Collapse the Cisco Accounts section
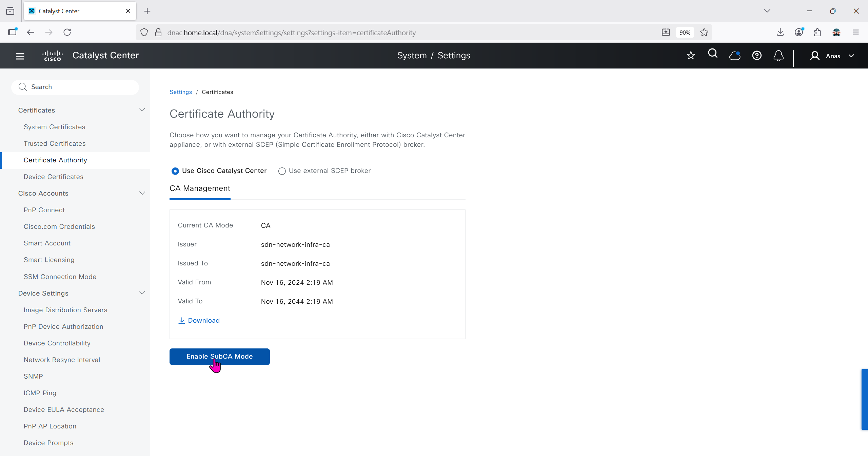This screenshot has height=463, width=868. pos(142,193)
